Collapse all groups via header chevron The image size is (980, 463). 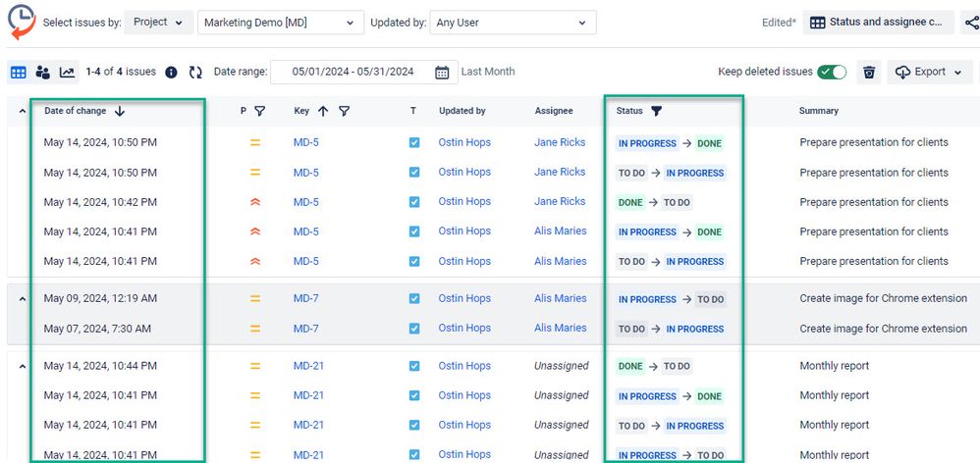click(23, 111)
